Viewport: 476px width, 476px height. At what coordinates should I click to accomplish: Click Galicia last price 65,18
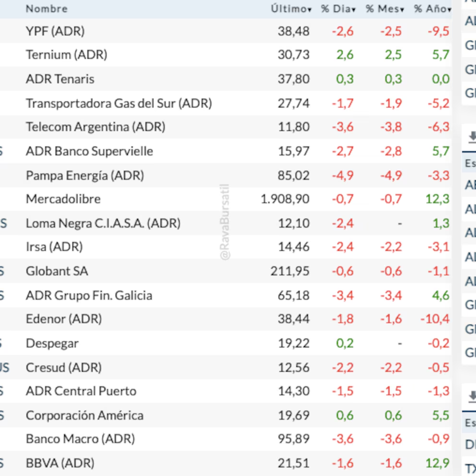[294, 296]
